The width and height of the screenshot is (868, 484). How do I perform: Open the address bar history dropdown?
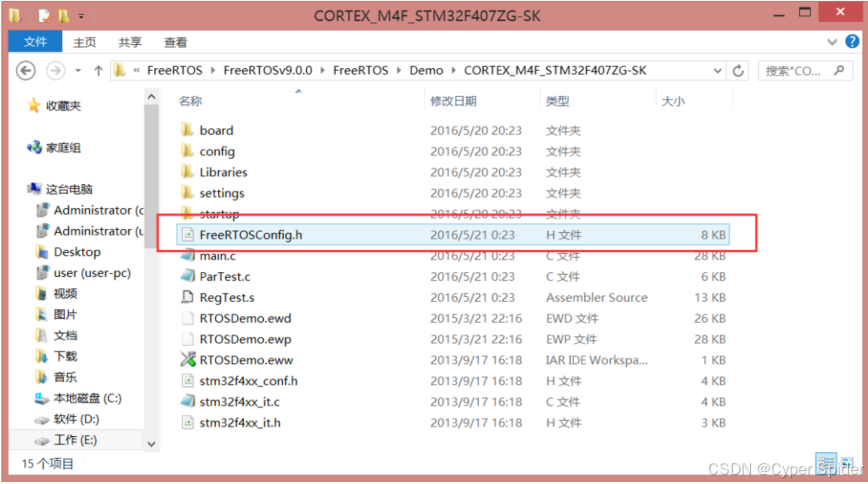pos(717,71)
